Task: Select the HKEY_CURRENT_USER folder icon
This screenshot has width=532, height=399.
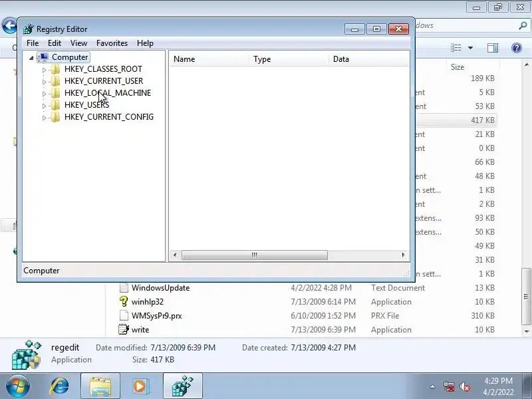Action: pyautogui.click(x=55, y=81)
